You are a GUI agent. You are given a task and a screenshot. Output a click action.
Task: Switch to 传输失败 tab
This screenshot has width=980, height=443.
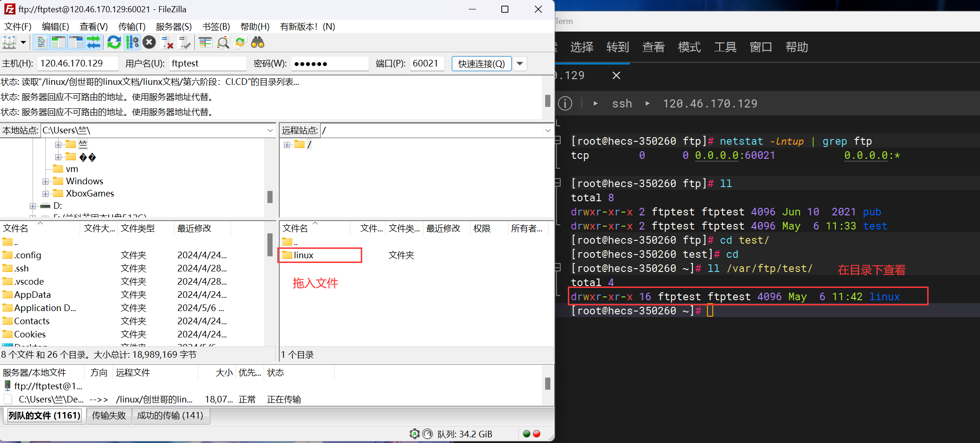(109, 415)
